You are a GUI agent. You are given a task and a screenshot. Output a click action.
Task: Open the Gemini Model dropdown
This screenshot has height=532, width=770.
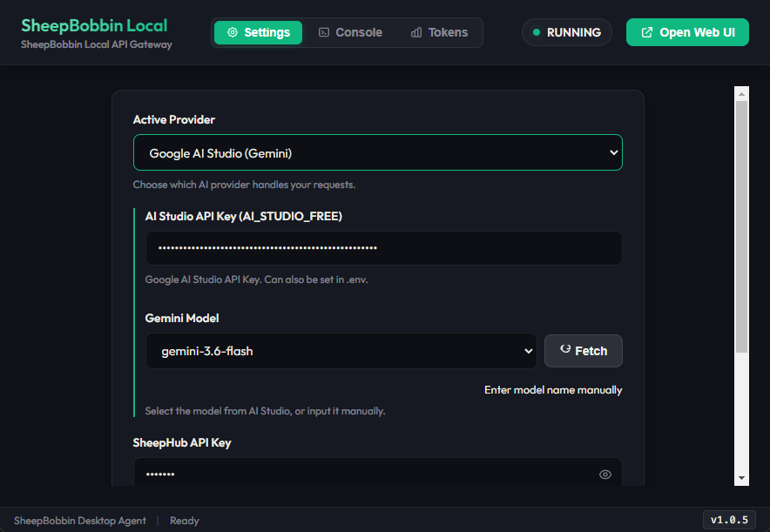(x=341, y=351)
